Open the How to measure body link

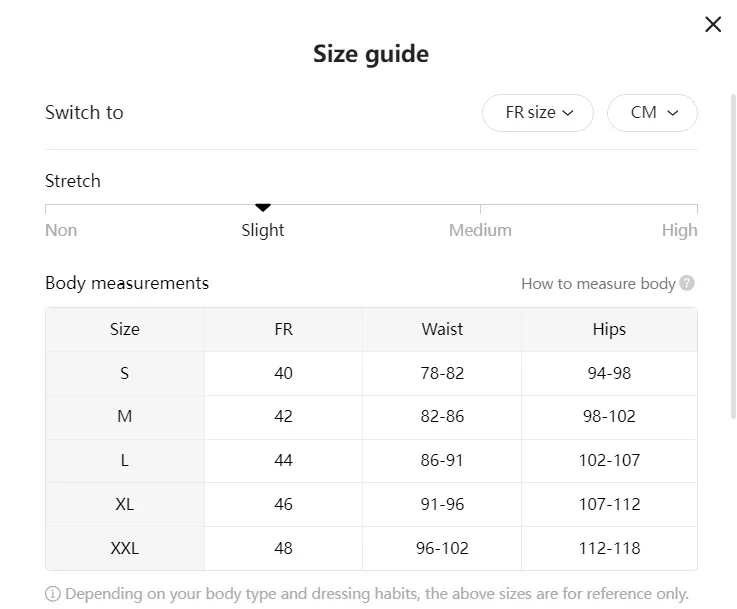point(598,283)
